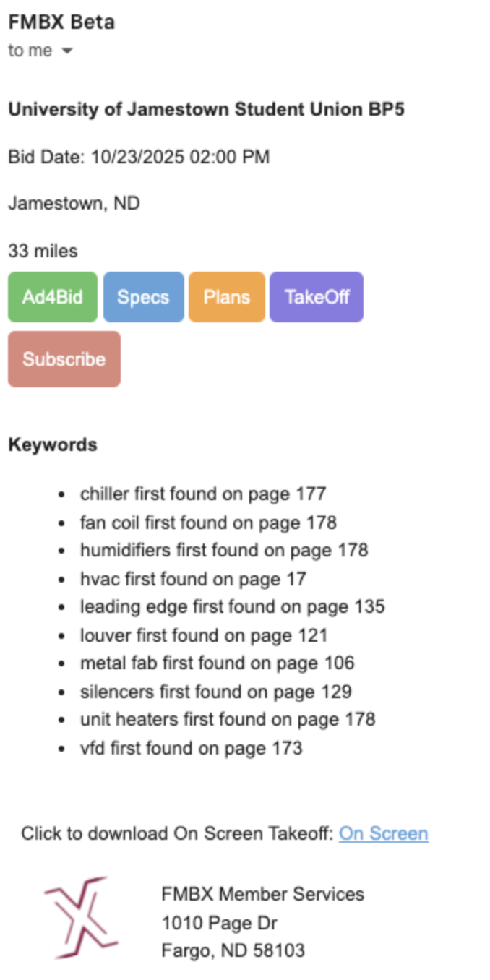Expand the "to me" recipient details arrow
The width and height of the screenshot is (490, 980).
(67, 51)
